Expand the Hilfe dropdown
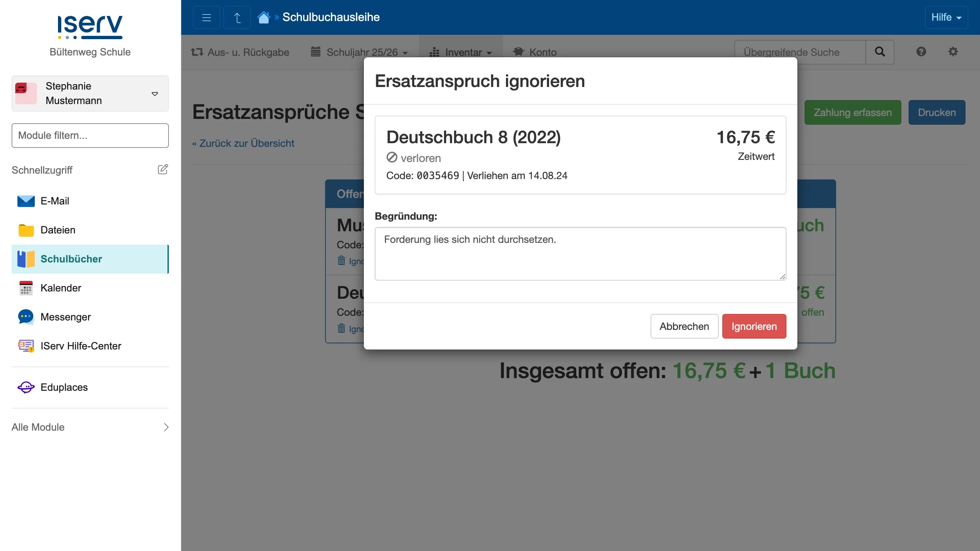980x551 pixels. [946, 17]
